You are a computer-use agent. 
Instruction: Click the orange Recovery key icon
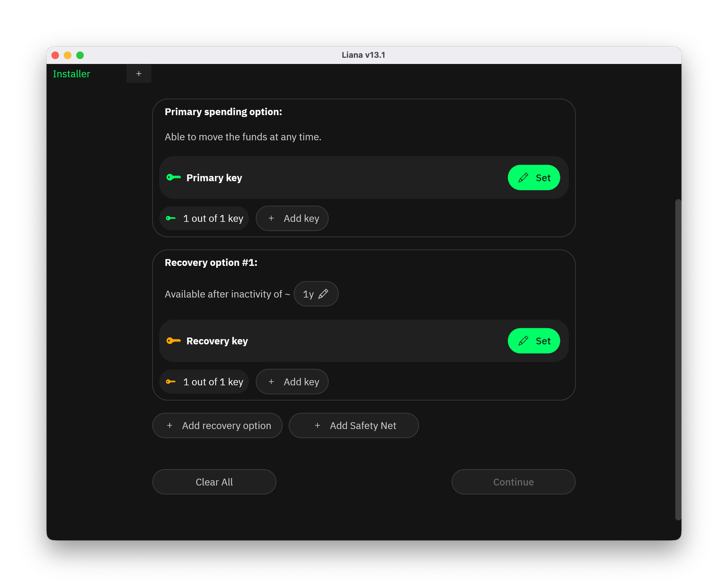174,341
